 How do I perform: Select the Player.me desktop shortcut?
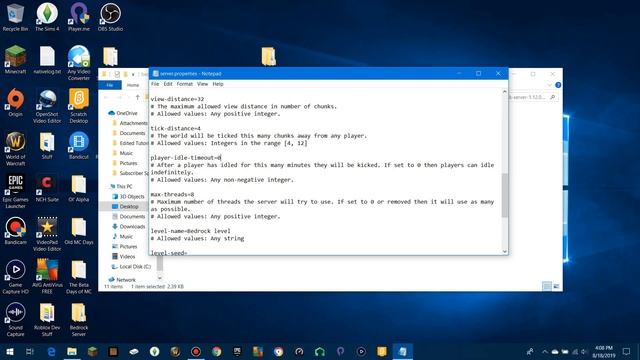[79, 17]
